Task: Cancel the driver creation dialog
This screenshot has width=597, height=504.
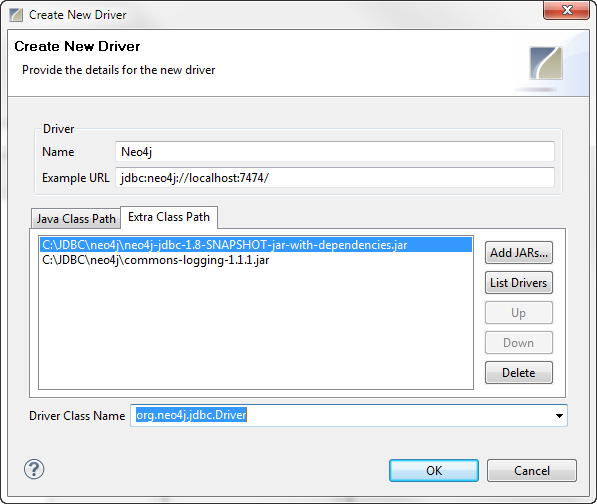Action: [532, 471]
